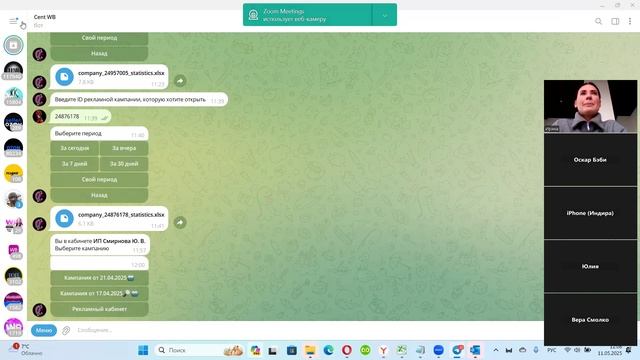Image resolution: width=640 pixels, height=360 pixels.
Task: Select Zoom participant tile "Оскар Бэби"
Action: pyautogui.click(x=590, y=160)
